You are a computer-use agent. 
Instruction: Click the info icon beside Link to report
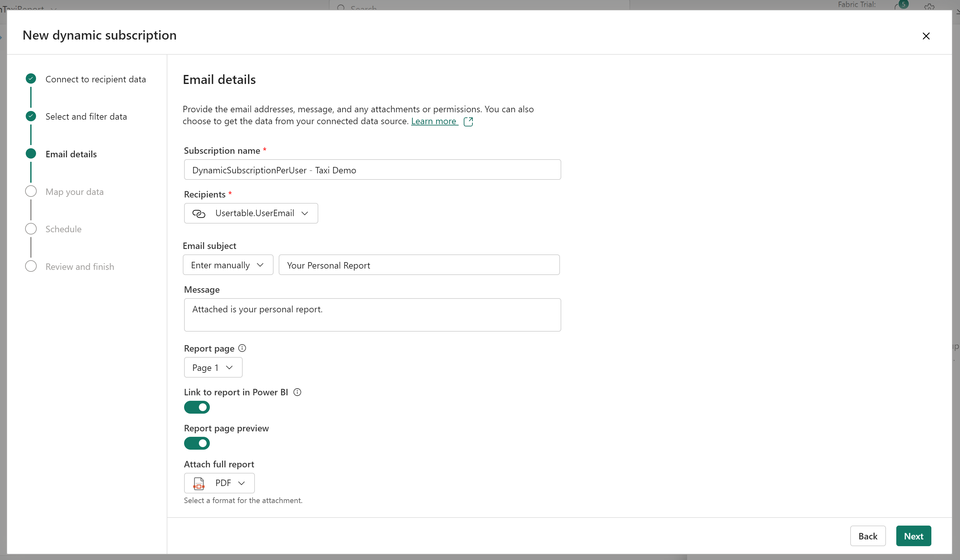pos(297,392)
